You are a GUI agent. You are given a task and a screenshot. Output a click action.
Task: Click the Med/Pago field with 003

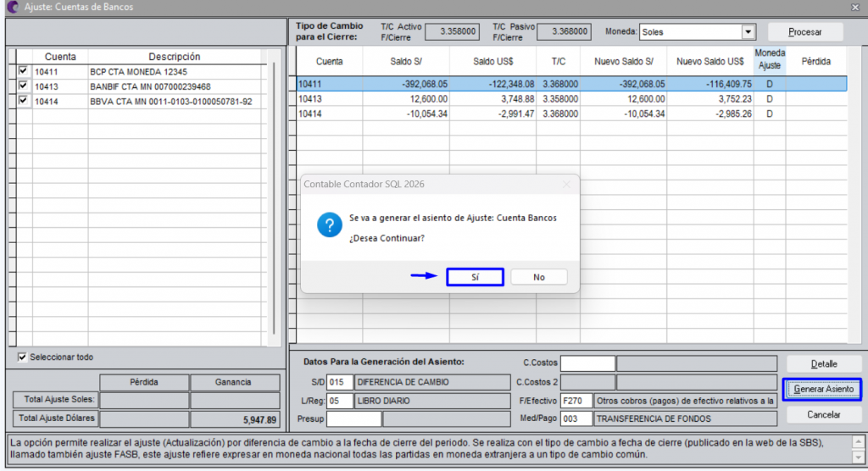(576, 419)
